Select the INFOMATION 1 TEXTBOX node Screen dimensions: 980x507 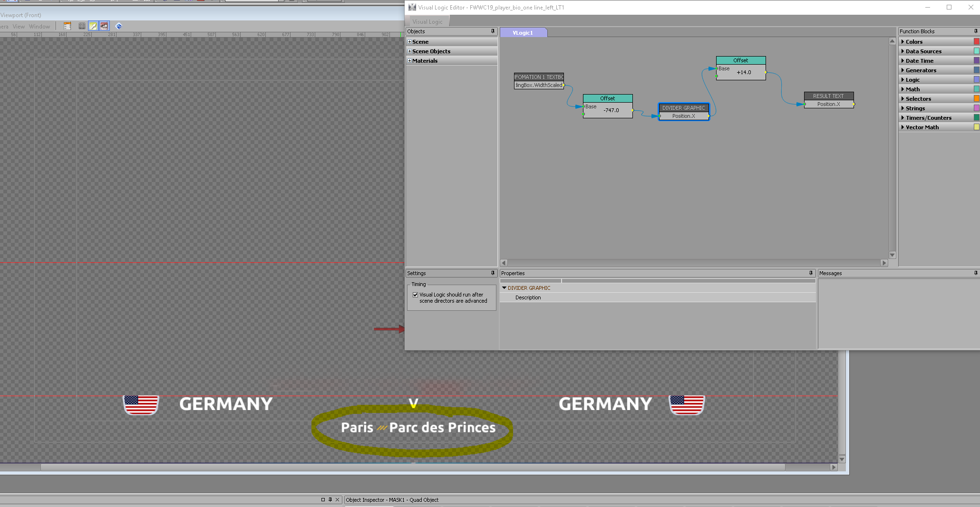[x=539, y=81]
